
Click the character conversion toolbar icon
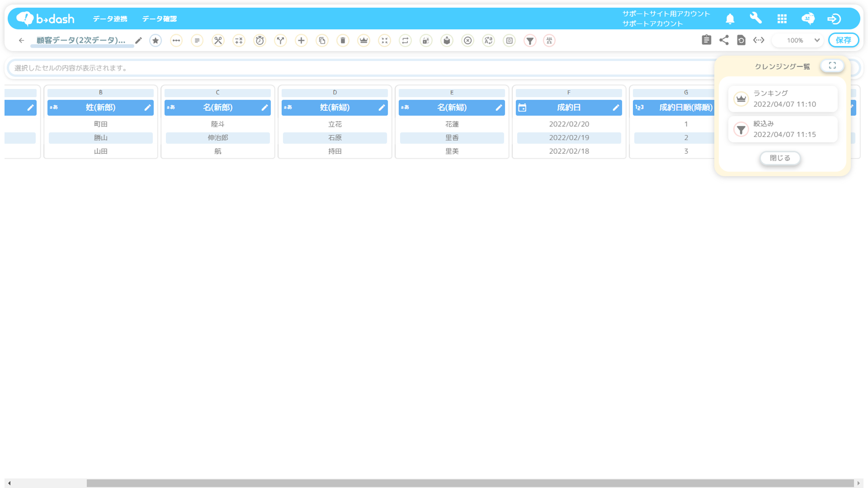click(489, 40)
